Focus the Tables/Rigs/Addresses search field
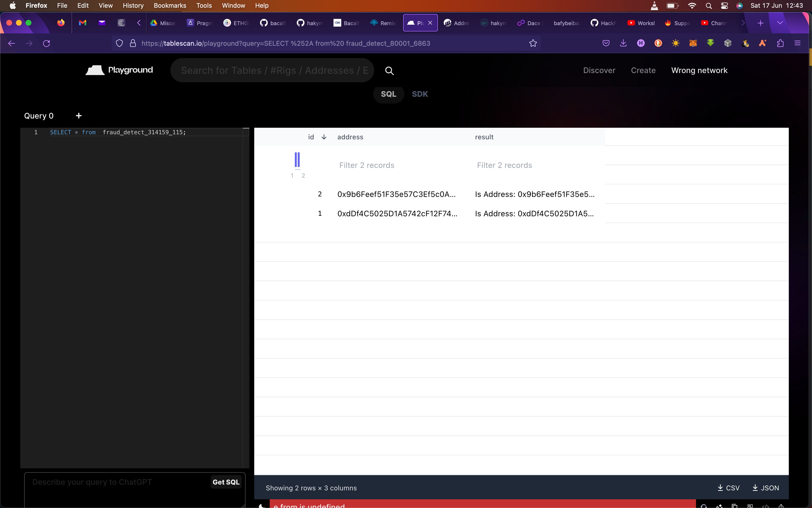 pos(272,70)
